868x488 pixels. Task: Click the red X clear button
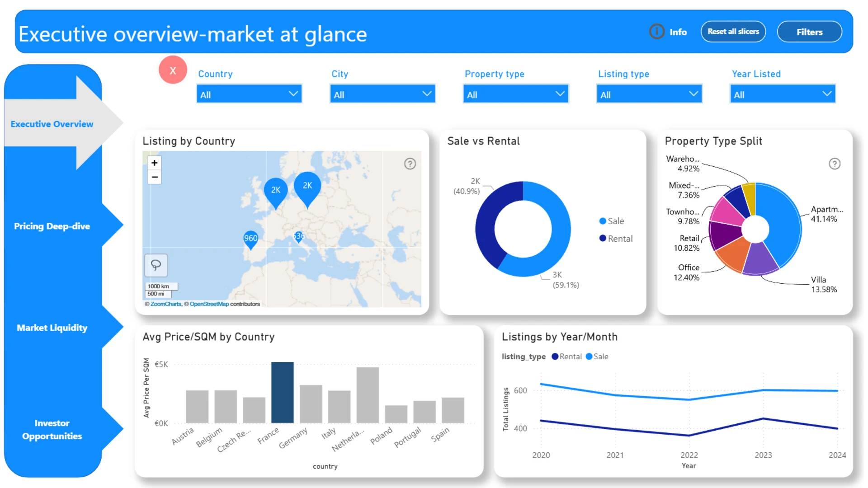[x=173, y=70]
